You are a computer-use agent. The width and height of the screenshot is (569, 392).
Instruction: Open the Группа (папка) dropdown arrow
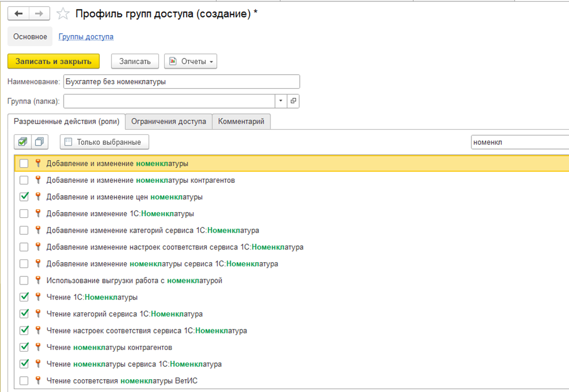click(280, 101)
